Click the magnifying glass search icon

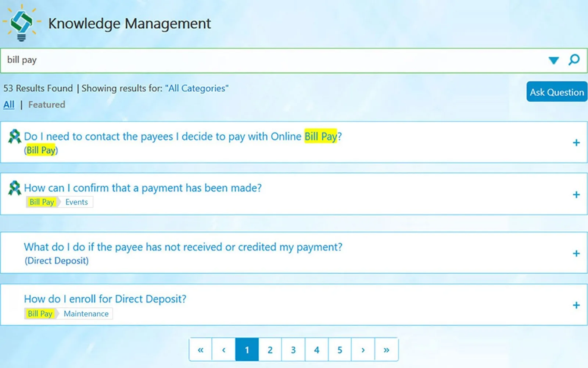coord(574,60)
